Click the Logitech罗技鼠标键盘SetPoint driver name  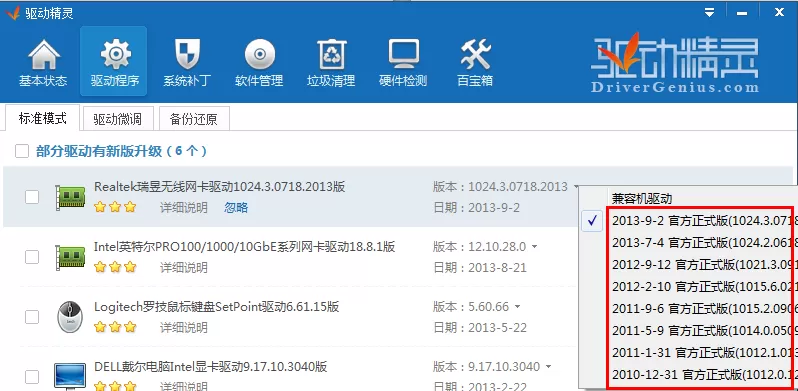tap(217, 307)
